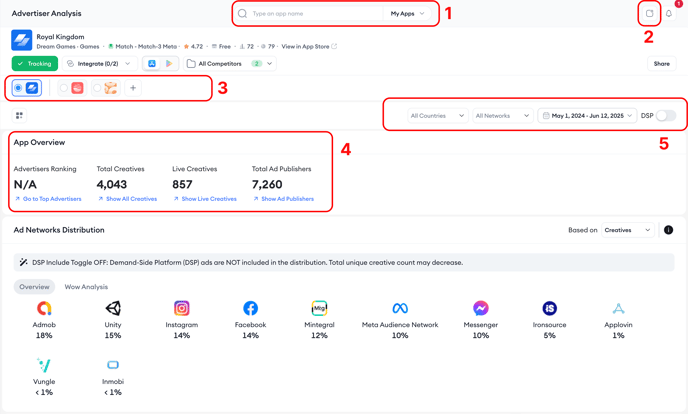The height and width of the screenshot is (414, 688).
Task: Open the info icon in Ad Networks Distribution
Action: (668, 230)
